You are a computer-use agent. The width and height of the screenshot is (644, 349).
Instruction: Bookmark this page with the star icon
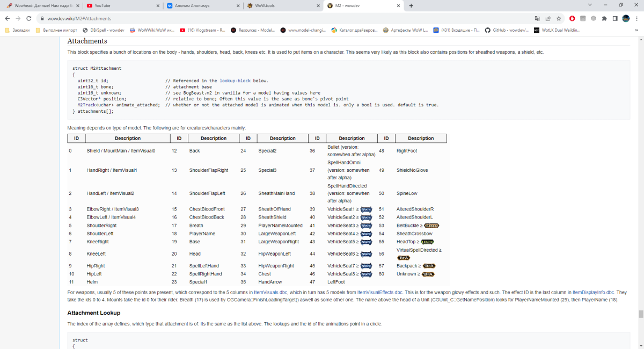[x=558, y=18]
